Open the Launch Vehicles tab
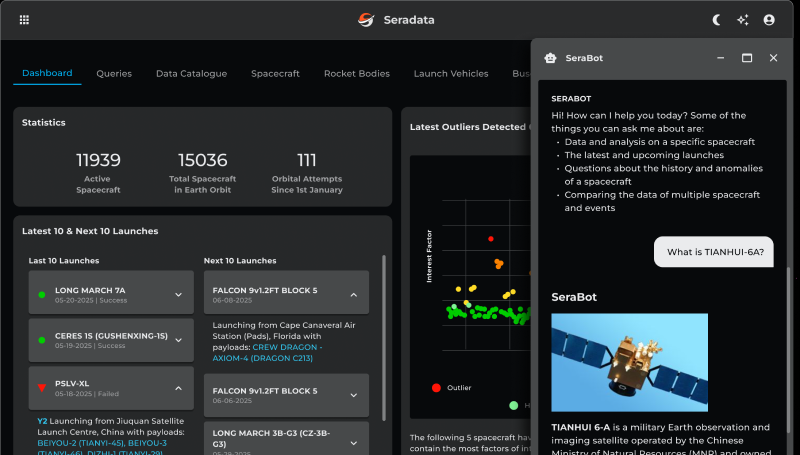 click(x=451, y=73)
